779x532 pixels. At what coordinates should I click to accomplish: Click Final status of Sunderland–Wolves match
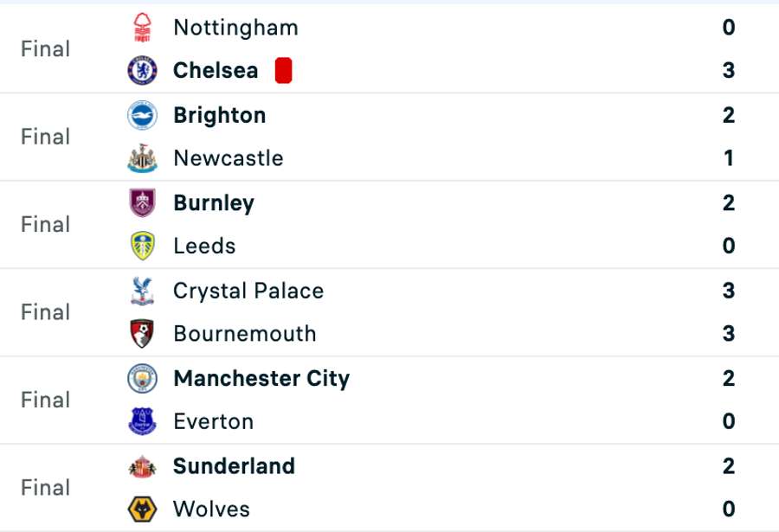click(45, 488)
